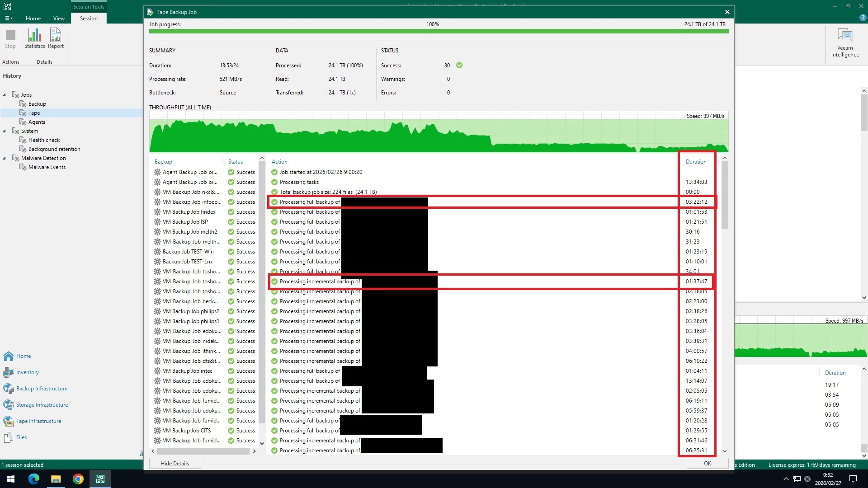
Task: Select VM Backup Job ISP row
Action: (185, 222)
